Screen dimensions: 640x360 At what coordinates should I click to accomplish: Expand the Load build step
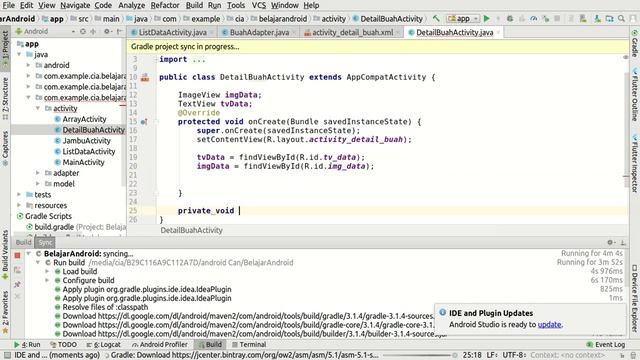point(47,271)
